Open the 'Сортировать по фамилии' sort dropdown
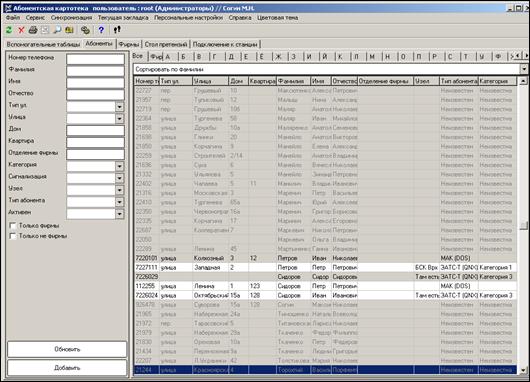The image size is (530, 382). point(524,69)
